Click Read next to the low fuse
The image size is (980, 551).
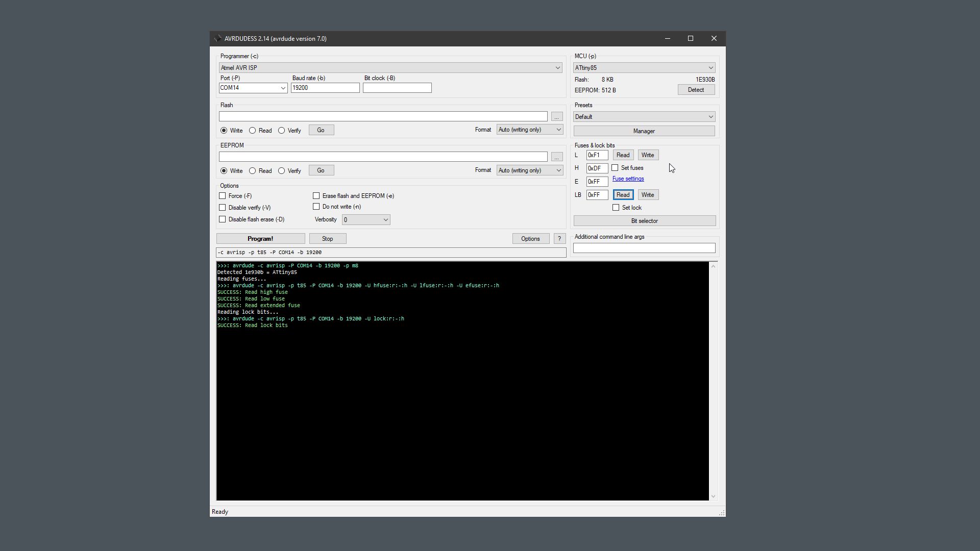(x=622, y=155)
